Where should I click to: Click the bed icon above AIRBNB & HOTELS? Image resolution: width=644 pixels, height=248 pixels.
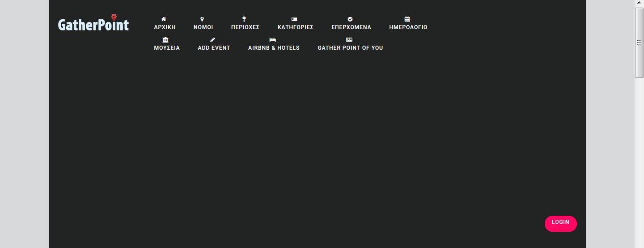coord(273,40)
